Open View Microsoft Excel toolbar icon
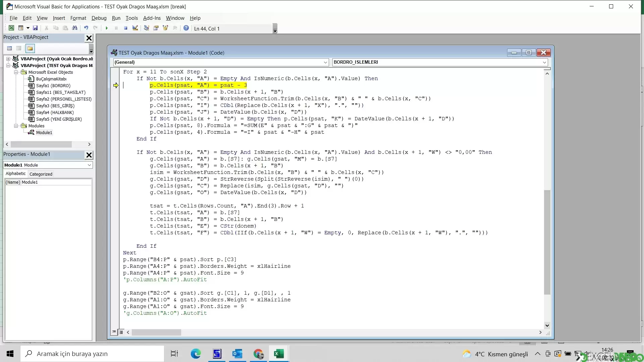644x362 pixels. [11, 28]
